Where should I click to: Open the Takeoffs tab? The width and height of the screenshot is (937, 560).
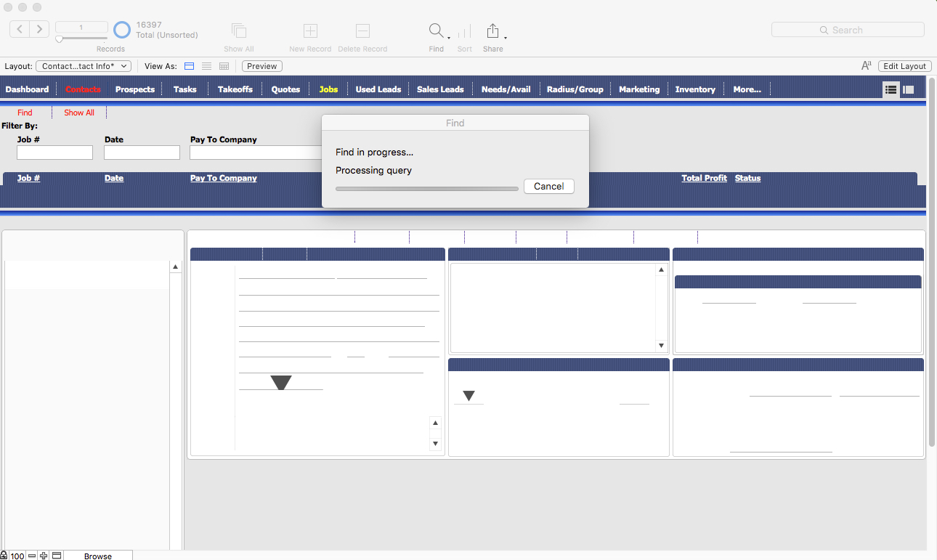(235, 89)
